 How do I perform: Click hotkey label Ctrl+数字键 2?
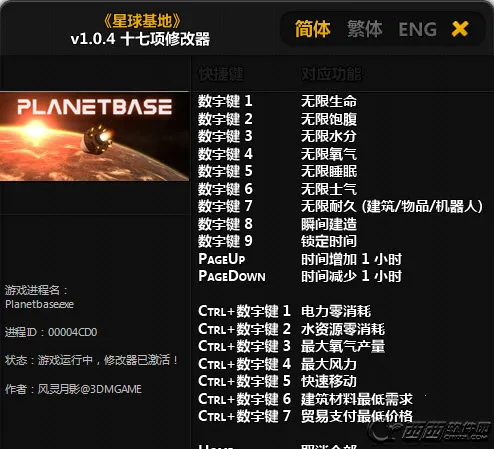point(245,329)
